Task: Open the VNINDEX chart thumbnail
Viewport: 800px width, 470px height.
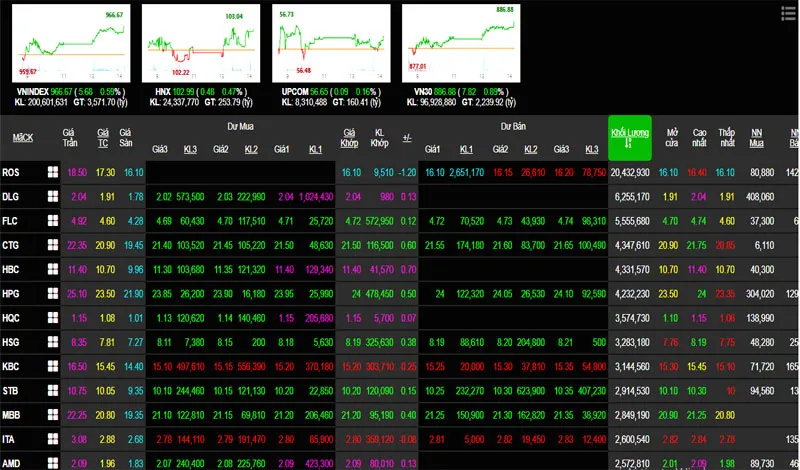Action: [71, 43]
